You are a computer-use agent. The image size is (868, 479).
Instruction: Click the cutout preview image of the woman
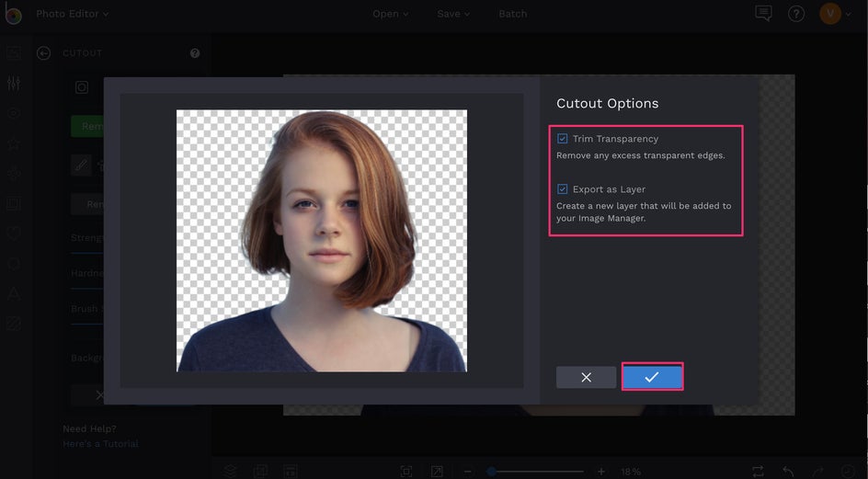321,241
